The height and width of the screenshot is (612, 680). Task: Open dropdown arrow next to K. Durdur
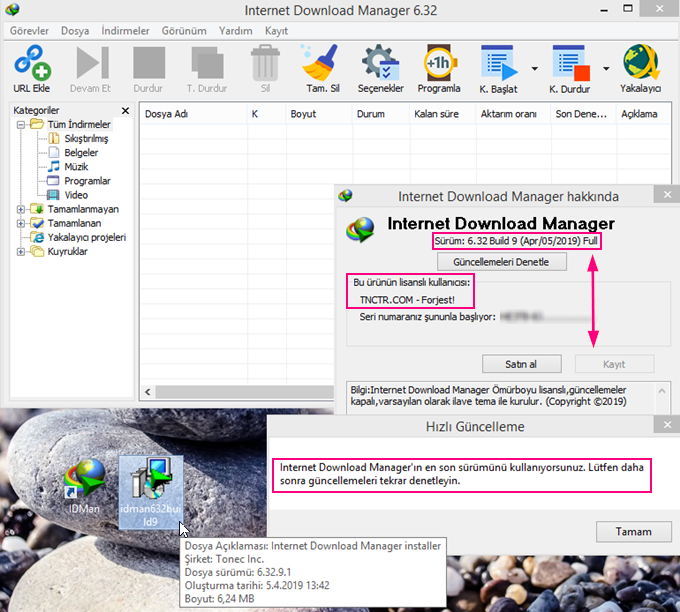tap(606, 69)
